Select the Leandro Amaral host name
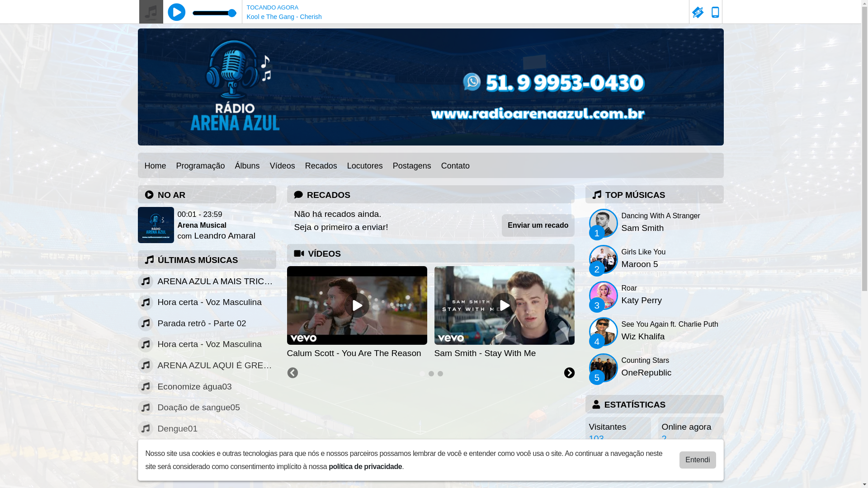The width and height of the screenshot is (868, 488). tap(225, 236)
